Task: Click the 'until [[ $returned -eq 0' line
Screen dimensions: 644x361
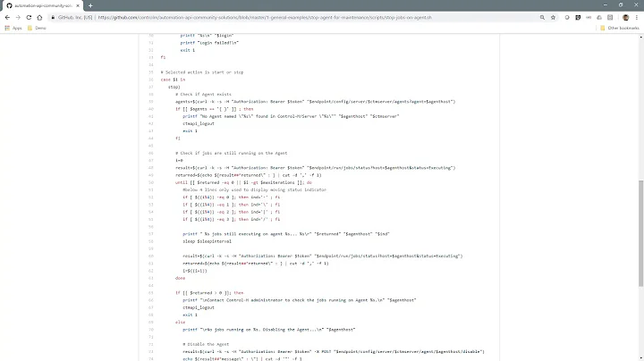Action: [x=243, y=182]
